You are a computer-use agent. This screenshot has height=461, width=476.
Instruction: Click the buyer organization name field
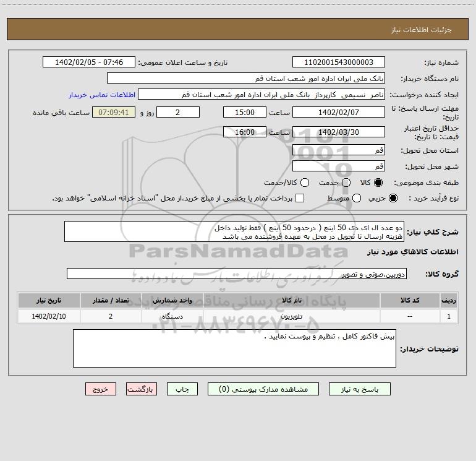246,78
